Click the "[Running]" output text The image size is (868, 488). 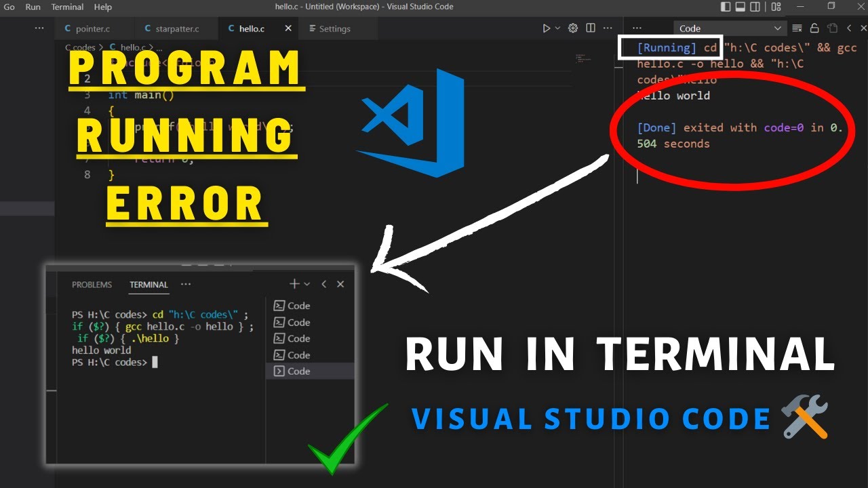[x=667, y=48]
